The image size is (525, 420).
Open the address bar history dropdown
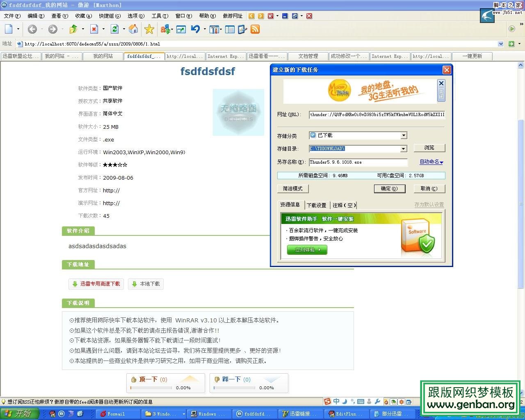click(x=501, y=43)
